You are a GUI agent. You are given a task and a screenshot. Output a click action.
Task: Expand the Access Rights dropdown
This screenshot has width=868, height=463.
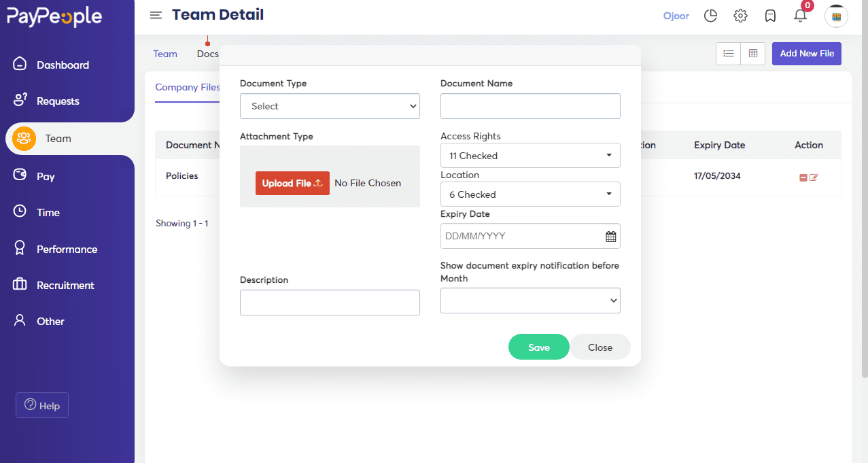coord(530,156)
